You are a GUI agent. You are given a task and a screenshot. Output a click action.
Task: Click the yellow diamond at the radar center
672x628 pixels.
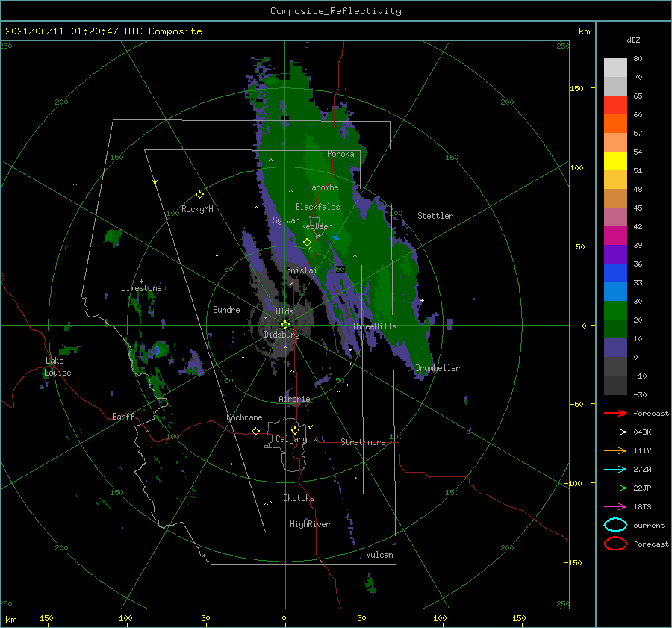(x=285, y=325)
